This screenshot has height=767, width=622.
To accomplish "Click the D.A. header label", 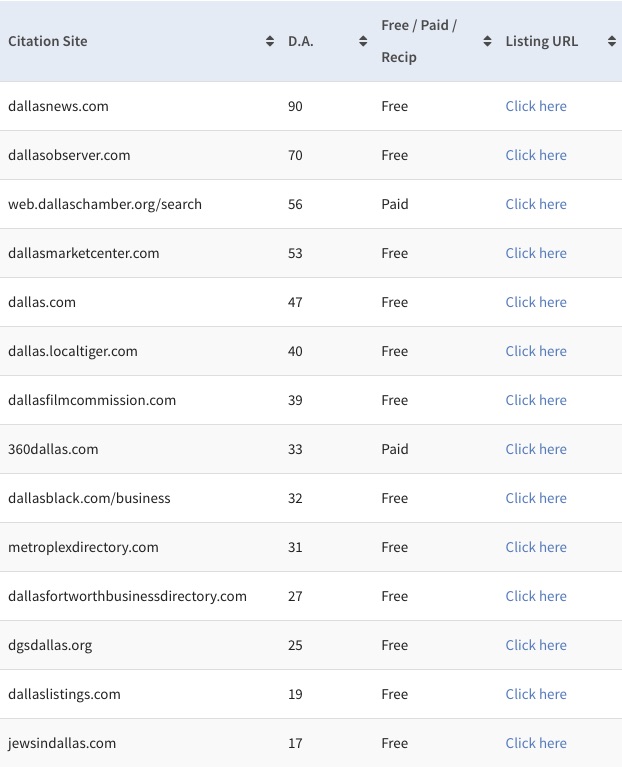I will pos(301,41).
